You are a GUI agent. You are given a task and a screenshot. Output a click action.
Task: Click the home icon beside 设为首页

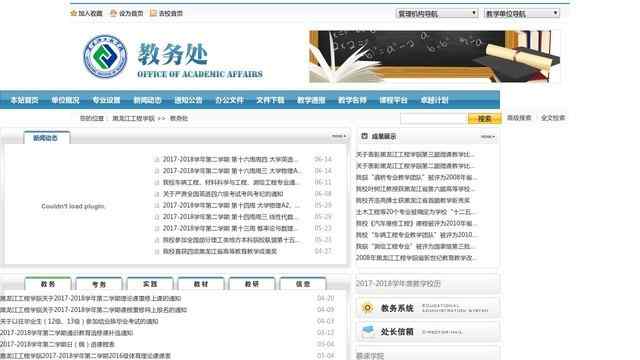pos(113,13)
